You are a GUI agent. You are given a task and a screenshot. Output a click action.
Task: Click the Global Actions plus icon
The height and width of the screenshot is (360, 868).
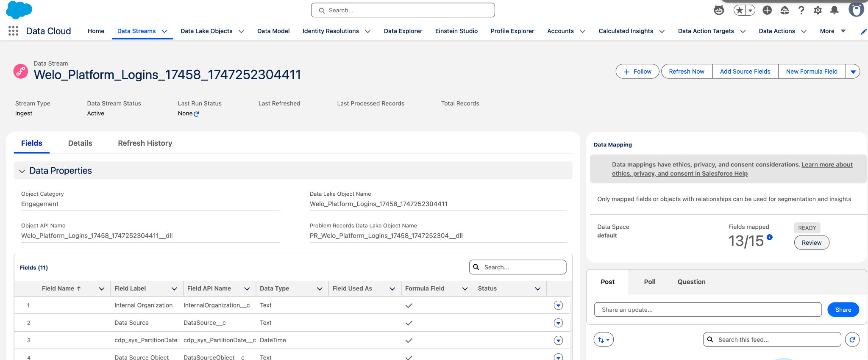(767, 10)
